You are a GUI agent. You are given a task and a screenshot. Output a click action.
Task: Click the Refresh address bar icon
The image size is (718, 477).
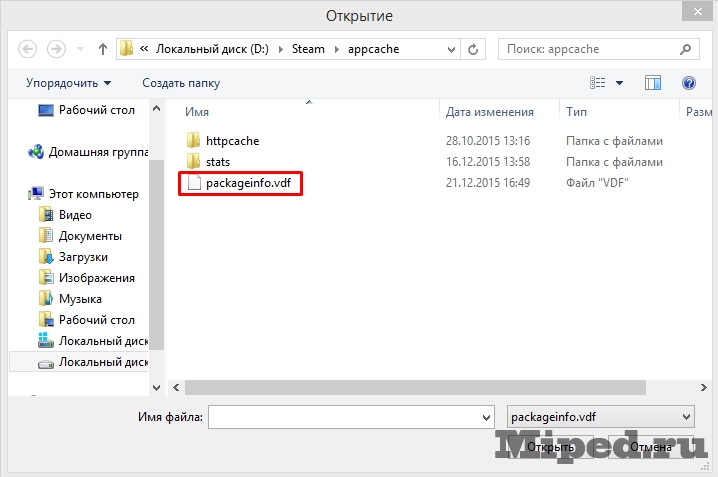coord(474,48)
